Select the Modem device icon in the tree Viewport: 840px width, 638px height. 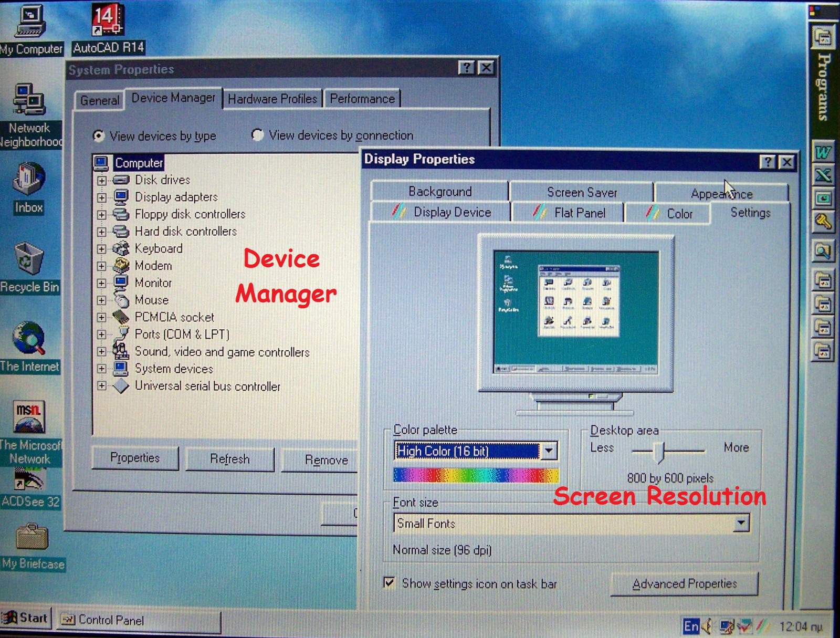coord(121,266)
